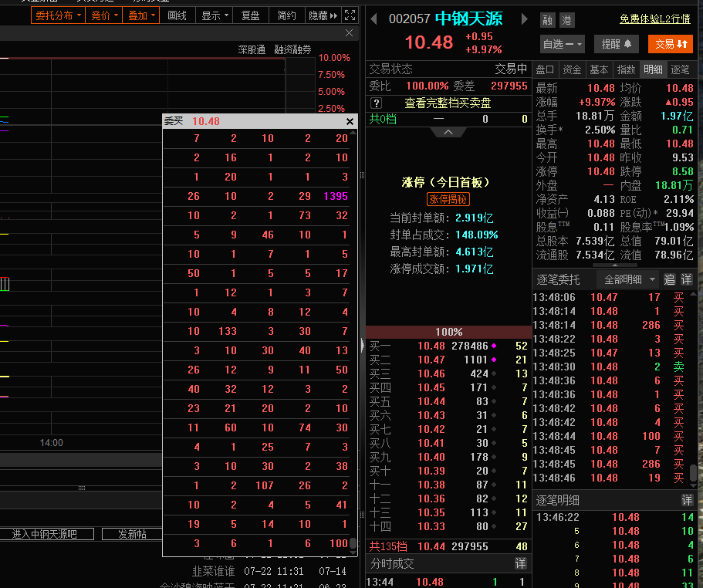The image size is (703, 588).
Task: Click the 融资融券 label
Action: coord(292,49)
